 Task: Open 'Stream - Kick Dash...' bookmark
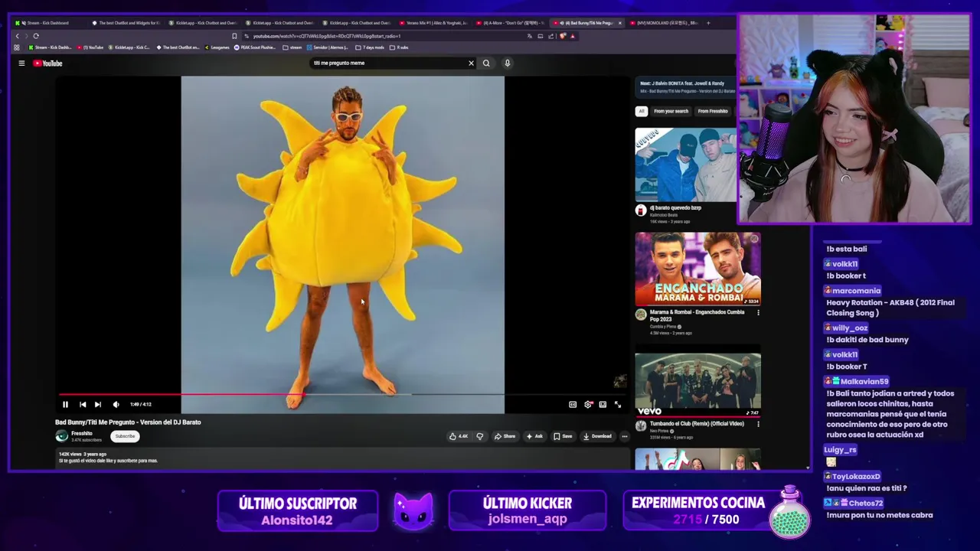50,47
